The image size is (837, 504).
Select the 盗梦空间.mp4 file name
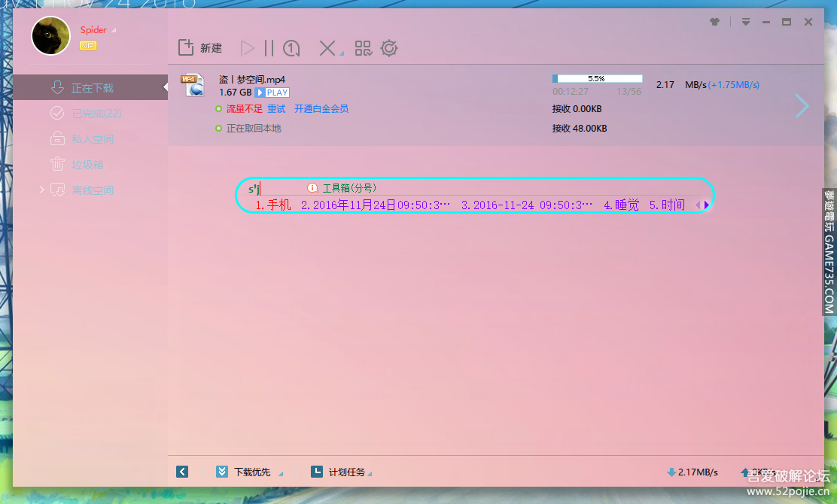coord(252,80)
